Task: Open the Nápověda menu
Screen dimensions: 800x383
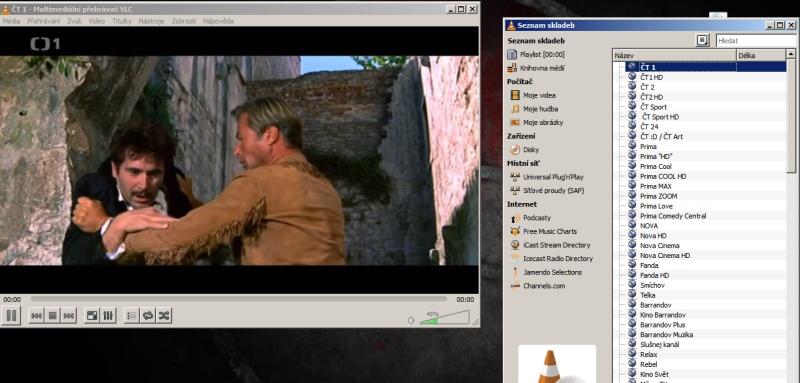Action: click(x=218, y=21)
